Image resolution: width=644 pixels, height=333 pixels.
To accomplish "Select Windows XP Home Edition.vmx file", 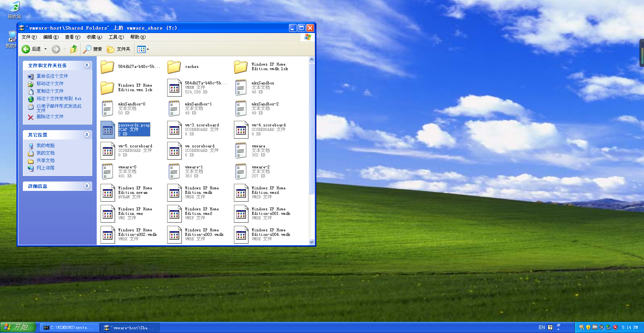I will point(127,214).
